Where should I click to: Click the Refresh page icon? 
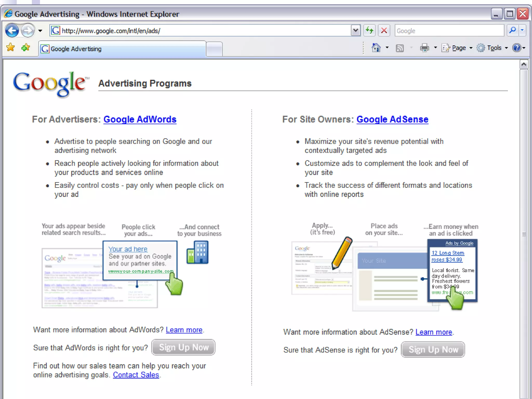click(x=369, y=31)
